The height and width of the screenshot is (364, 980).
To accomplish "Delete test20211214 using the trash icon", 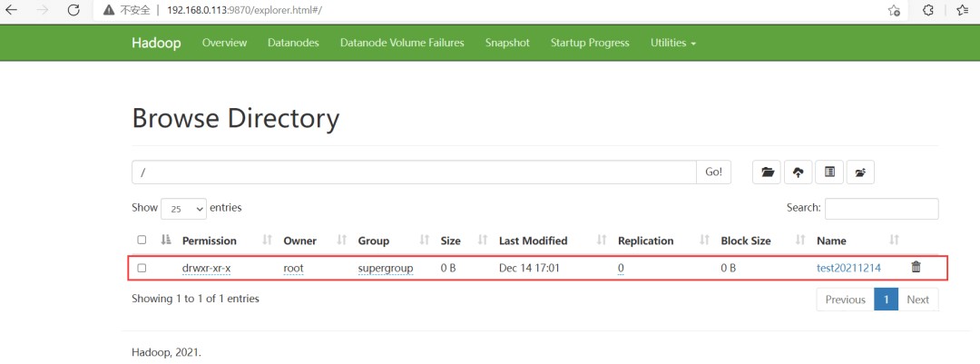I will [x=916, y=268].
